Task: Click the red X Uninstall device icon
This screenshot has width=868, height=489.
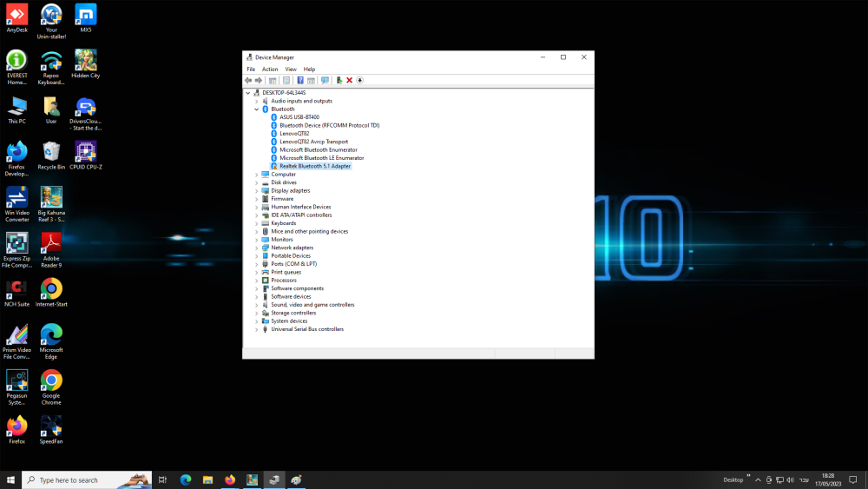Action: click(x=349, y=80)
